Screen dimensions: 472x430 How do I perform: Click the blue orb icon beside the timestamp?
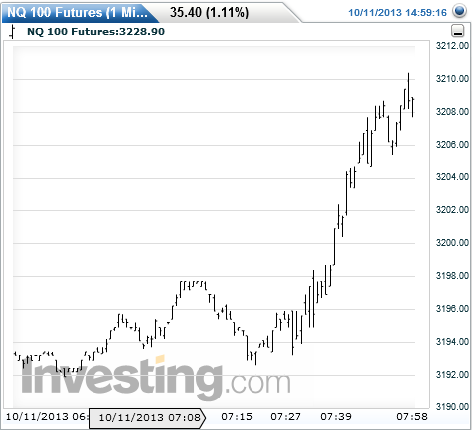(x=459, y=11)
